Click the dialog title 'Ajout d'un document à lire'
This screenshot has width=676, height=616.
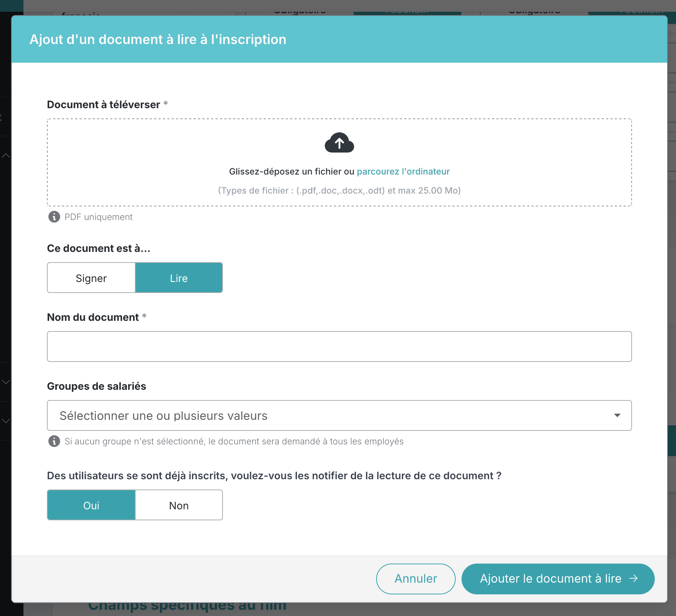point(158,40)
